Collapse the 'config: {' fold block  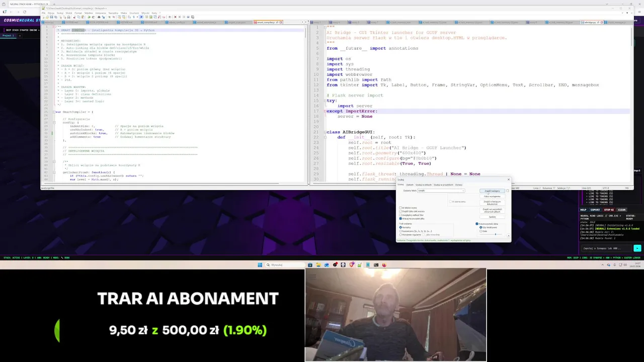click(x=54, y=122)
